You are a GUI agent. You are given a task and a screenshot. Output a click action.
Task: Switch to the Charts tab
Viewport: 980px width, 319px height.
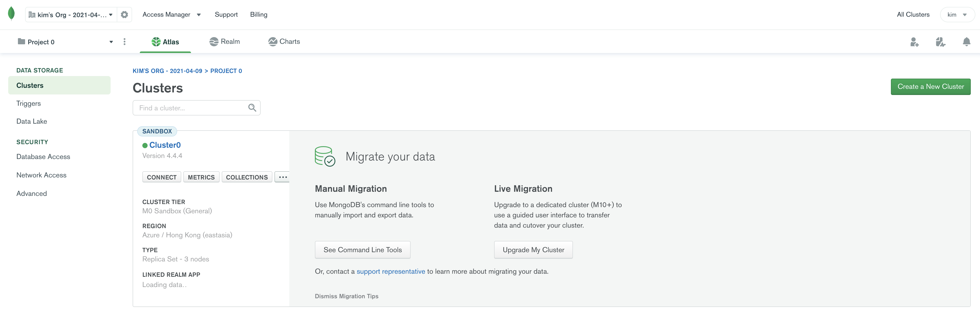click(284, 42)
